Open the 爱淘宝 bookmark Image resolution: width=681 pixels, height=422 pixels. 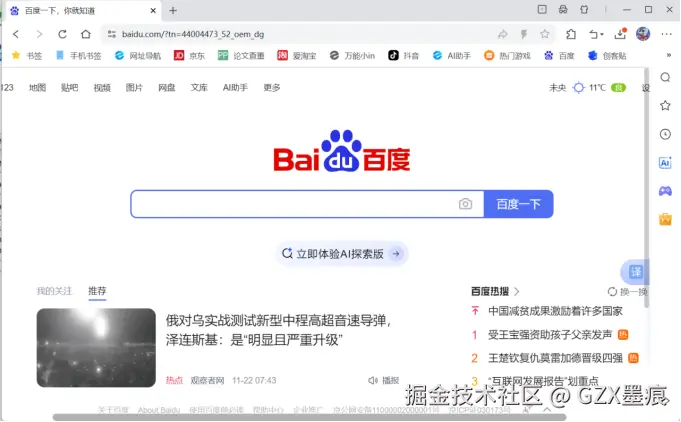(297, 56)
